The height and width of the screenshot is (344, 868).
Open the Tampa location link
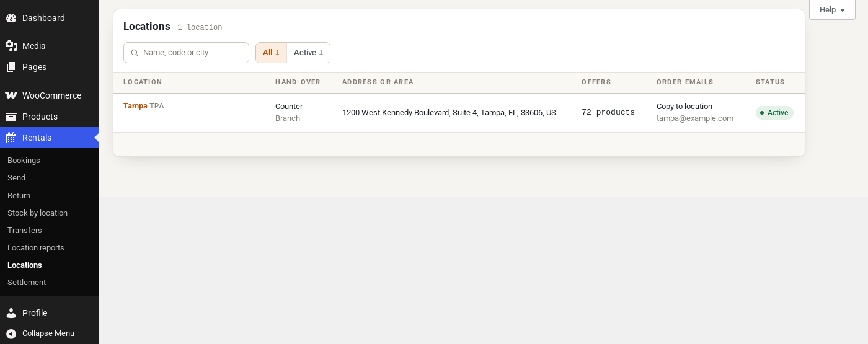[x=135, y=106]
